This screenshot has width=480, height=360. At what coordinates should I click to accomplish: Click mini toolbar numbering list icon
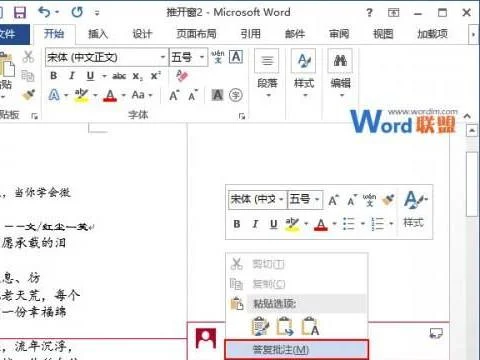(x=377, y=224)
